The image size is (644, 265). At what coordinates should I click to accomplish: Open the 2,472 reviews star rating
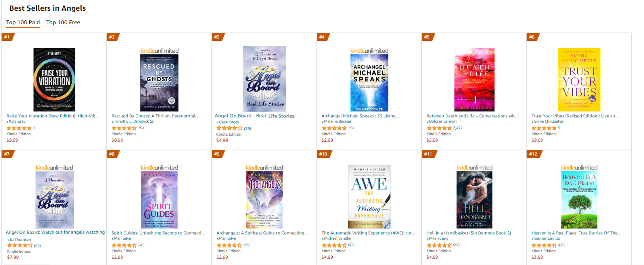[x=445, y=128]
